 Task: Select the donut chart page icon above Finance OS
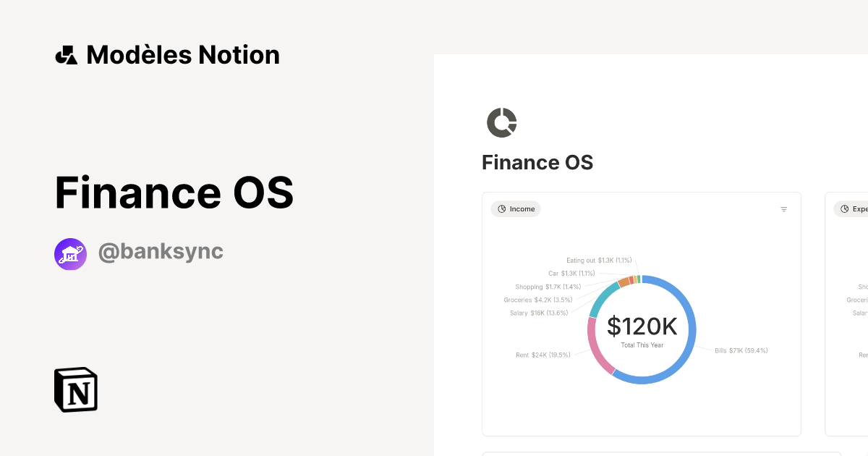pyautogui.click(x=502, y=122)
